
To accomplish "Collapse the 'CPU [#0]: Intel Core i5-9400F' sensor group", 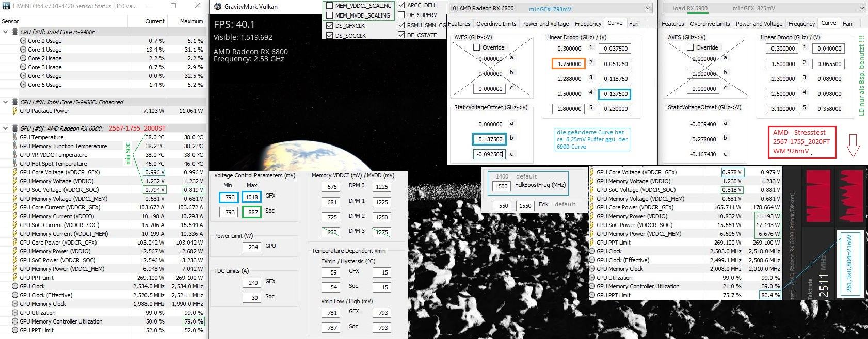I will tap(5, 32).
